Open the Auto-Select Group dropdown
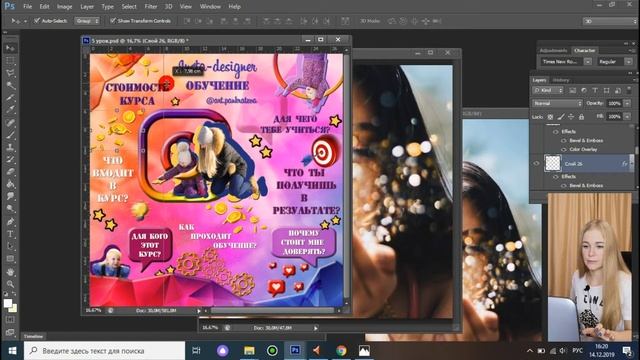The height and width of the screenshot is (360, 640). [x=87, y=21]
